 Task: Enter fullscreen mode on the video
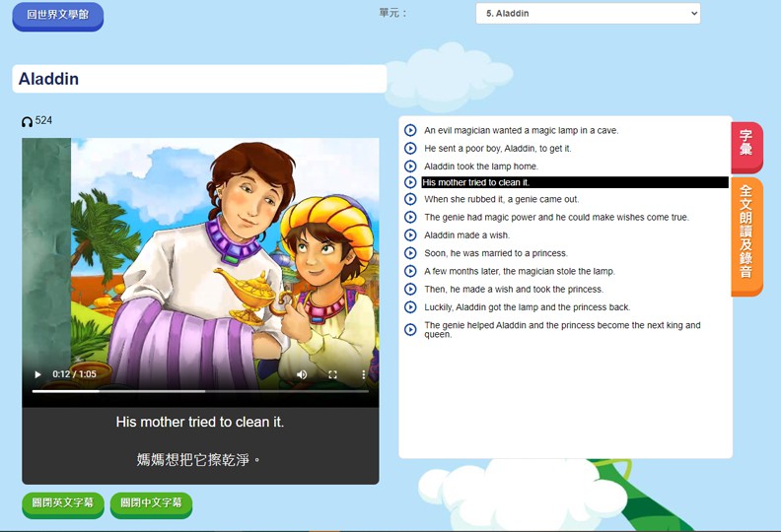pos(332,374)
